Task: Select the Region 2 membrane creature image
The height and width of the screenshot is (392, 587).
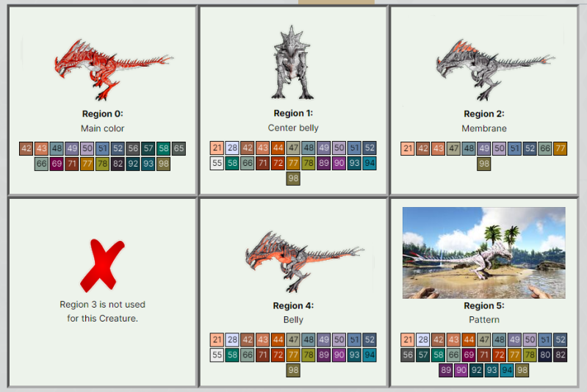Action: 495,70
